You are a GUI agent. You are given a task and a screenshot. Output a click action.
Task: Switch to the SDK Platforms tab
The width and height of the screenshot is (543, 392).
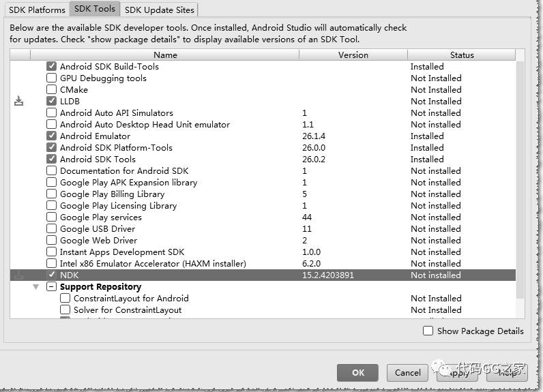point(37,10)
